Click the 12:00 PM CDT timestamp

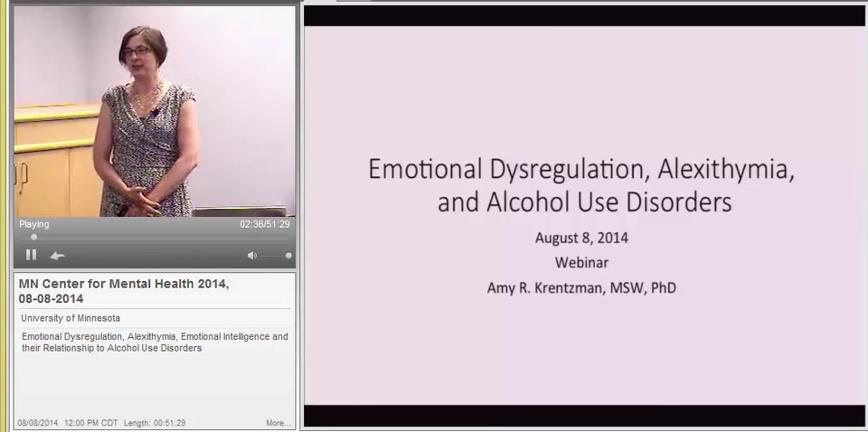click(91, 423)
